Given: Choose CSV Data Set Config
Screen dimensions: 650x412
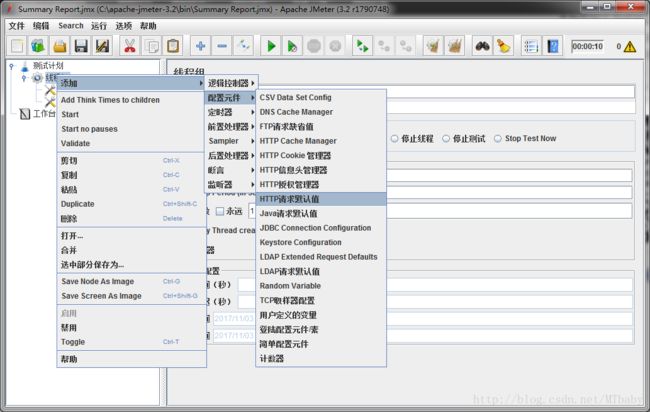Looking at the screenshot, I should coord(321,97).
